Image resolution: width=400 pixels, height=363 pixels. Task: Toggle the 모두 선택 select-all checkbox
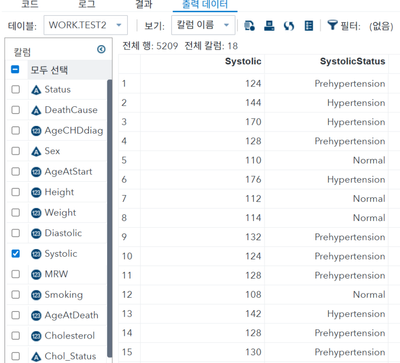15,69
